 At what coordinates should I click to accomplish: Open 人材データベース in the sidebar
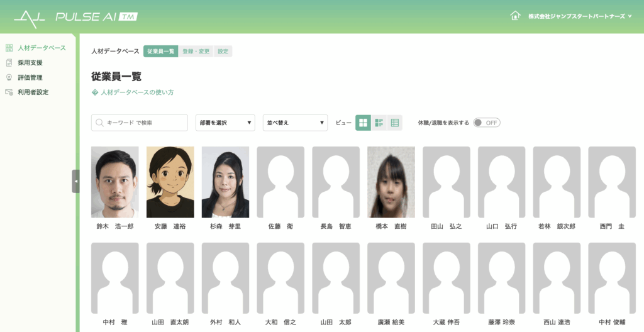coord(42,48)
